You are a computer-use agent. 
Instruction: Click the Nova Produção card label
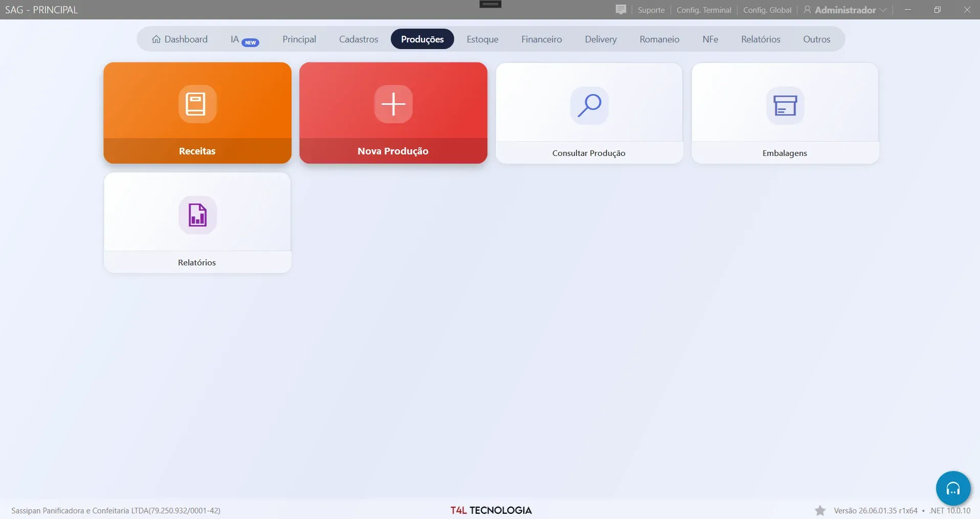click(393, 151)
